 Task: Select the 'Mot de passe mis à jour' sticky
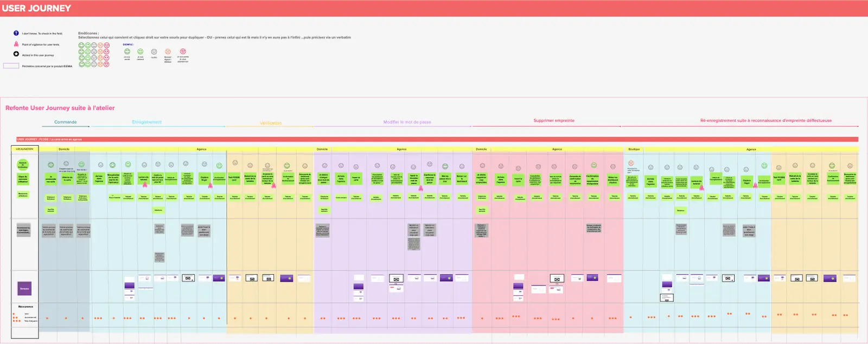(x=445, y=179)
